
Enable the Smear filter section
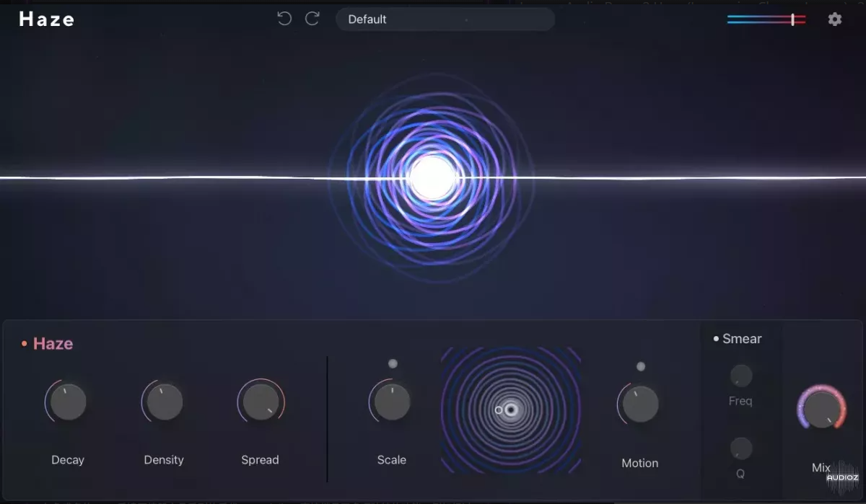(716, 339)
